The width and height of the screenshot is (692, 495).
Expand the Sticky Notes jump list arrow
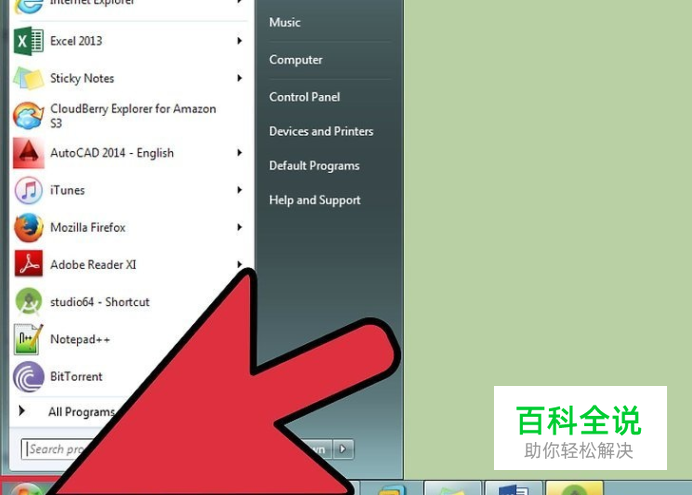240,78
